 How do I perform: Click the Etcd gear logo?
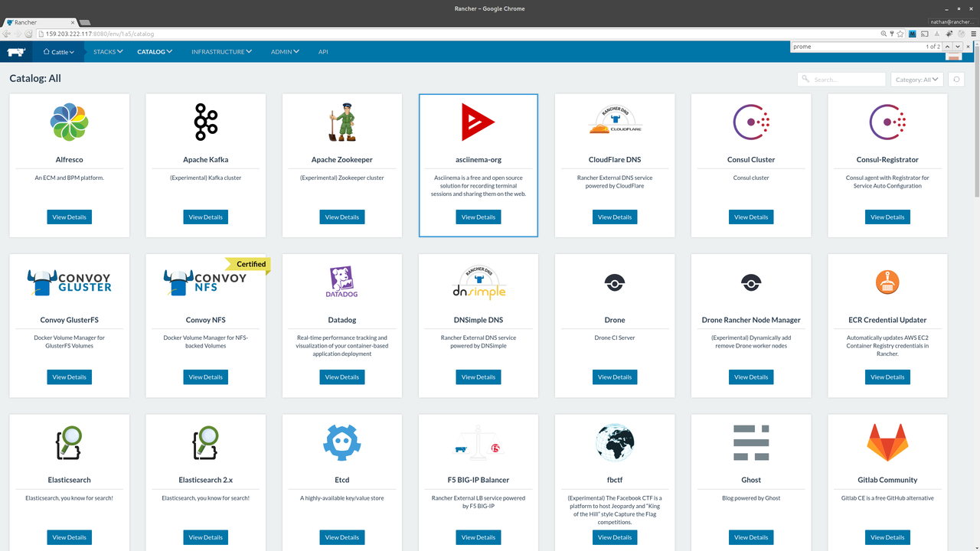[341, 442]
